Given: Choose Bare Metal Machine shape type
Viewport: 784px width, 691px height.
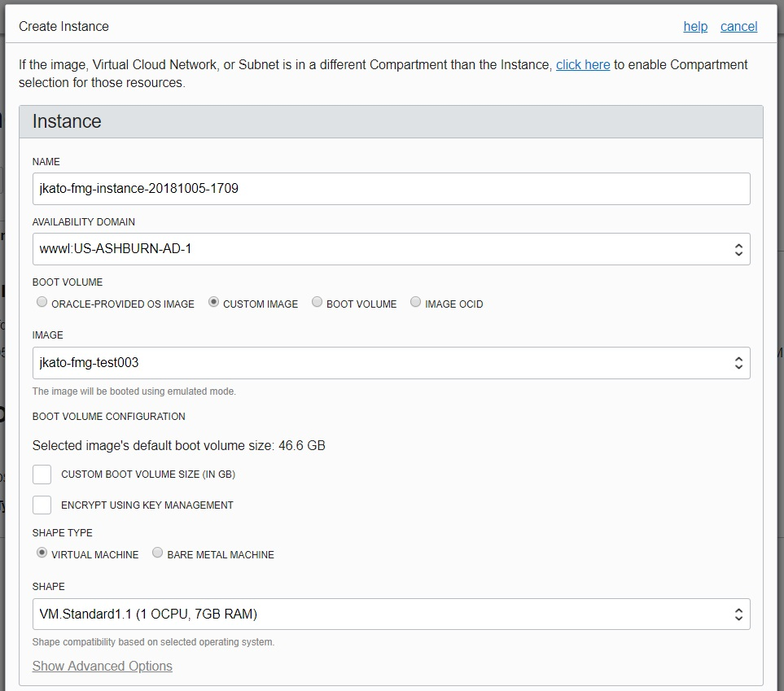Looking at the screenshot, I should [x=158, y=553].
